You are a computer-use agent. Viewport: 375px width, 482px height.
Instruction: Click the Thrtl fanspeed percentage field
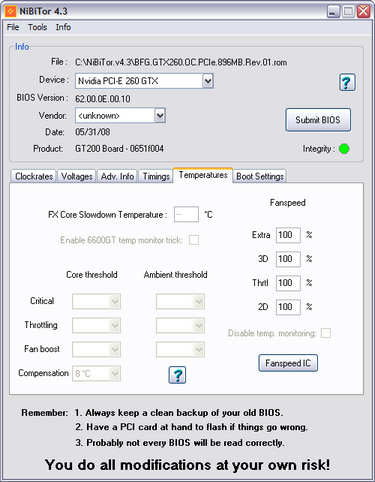(x=288, y=283)
